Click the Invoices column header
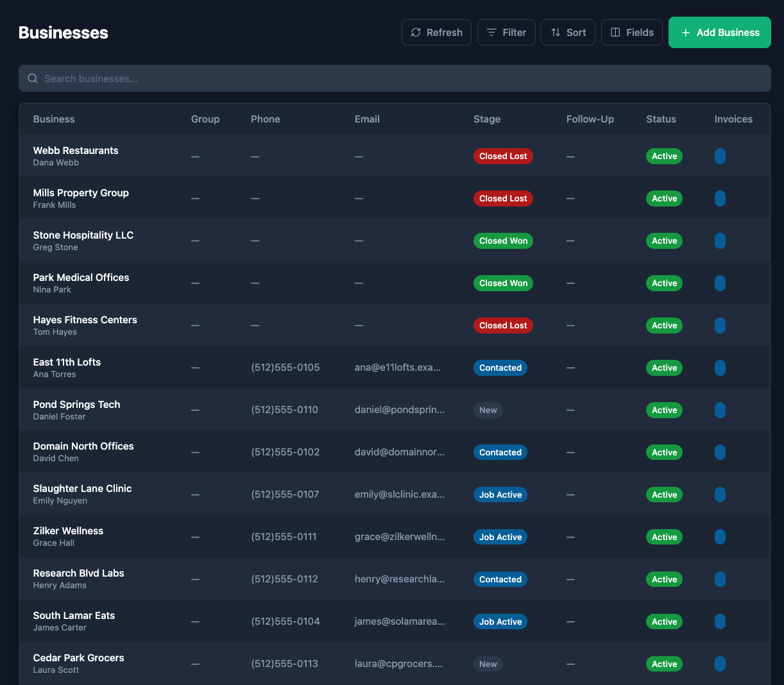The height and width of the screenshot is (685, 784). 733,119
